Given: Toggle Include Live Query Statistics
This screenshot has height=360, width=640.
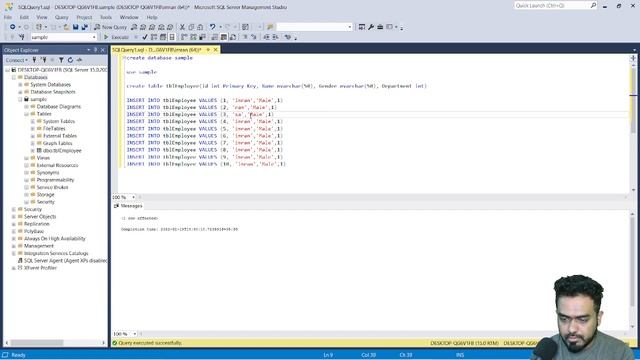Looking at the screenshot, I should [193, 37].
